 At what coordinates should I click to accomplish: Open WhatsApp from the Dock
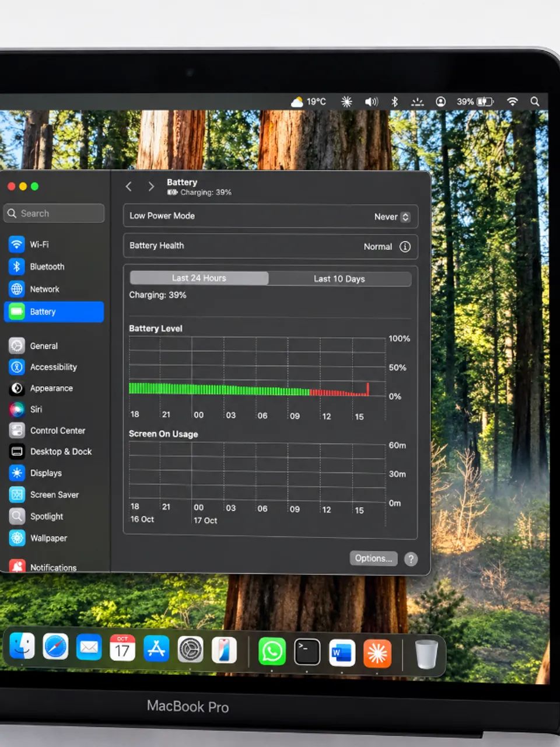(272, 651)
